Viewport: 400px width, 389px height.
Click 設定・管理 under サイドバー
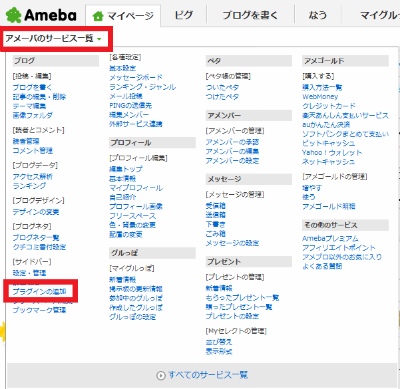29,273
